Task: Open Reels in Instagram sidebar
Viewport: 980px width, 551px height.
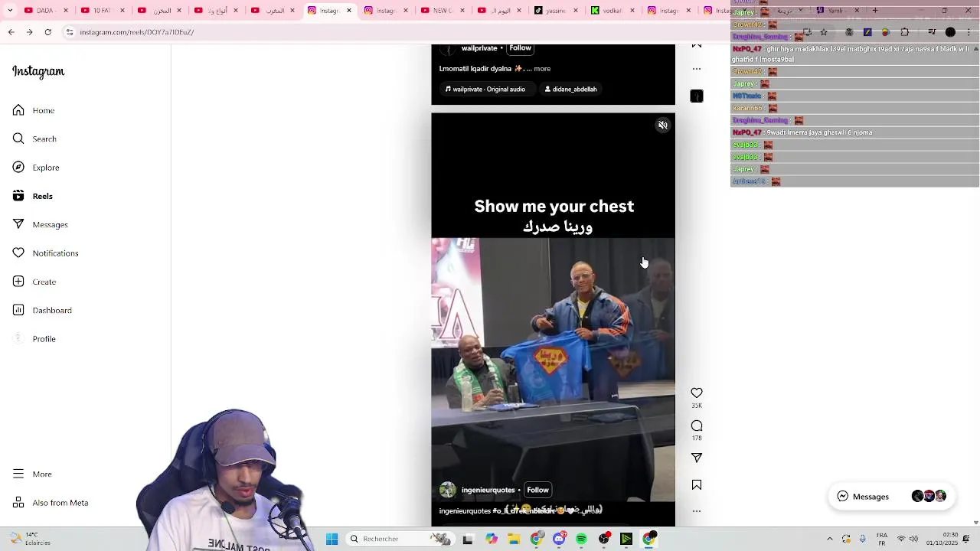Action: [33, 196]
